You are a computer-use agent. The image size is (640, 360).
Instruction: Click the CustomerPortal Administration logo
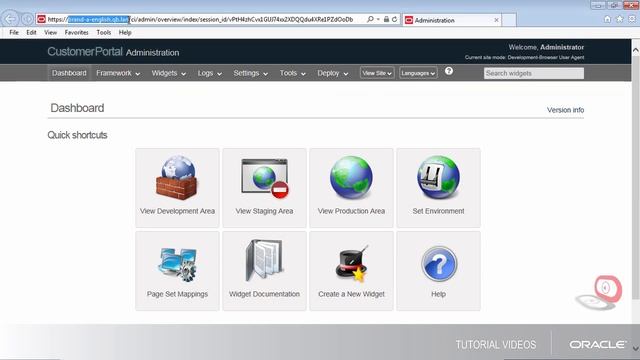click(x=113, y=52)
